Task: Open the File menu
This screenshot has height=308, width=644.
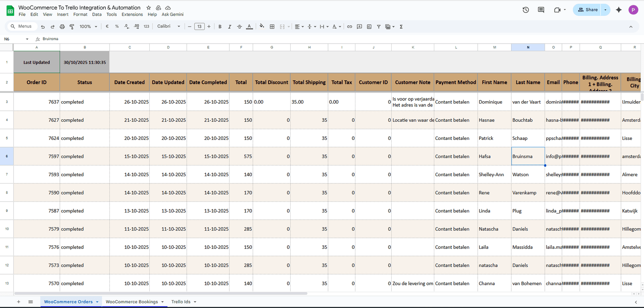Action: click(22, 15)
